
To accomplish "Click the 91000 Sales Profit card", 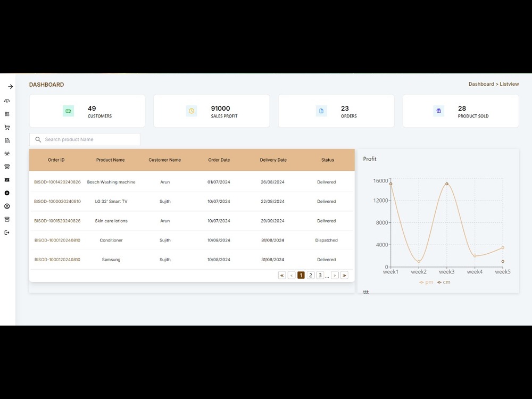I will (212, 111).
